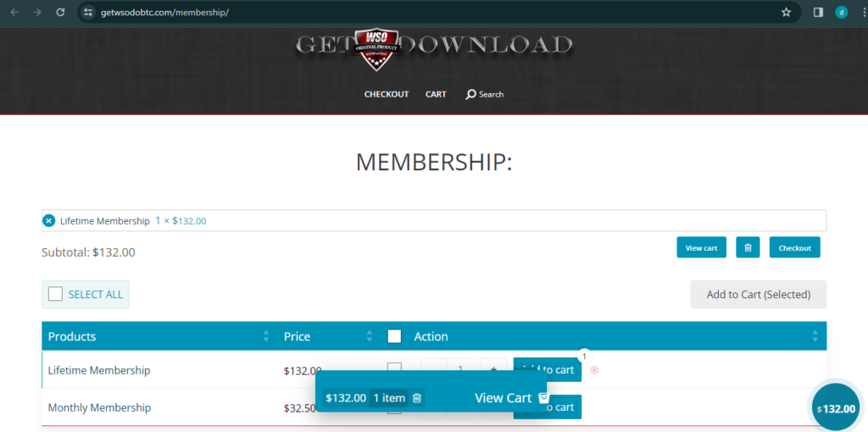
Task: Reload the page
Action: click(60, 13)
